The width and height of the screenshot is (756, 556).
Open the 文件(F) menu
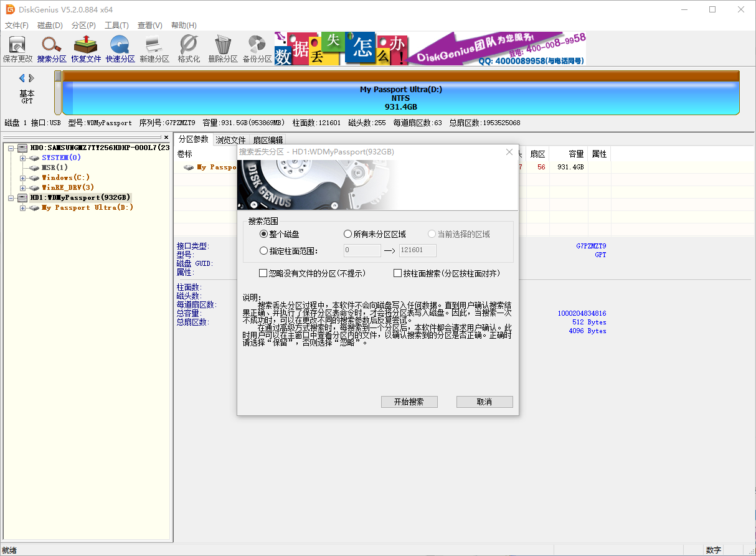pyautogui.click(x=17, y=26)
